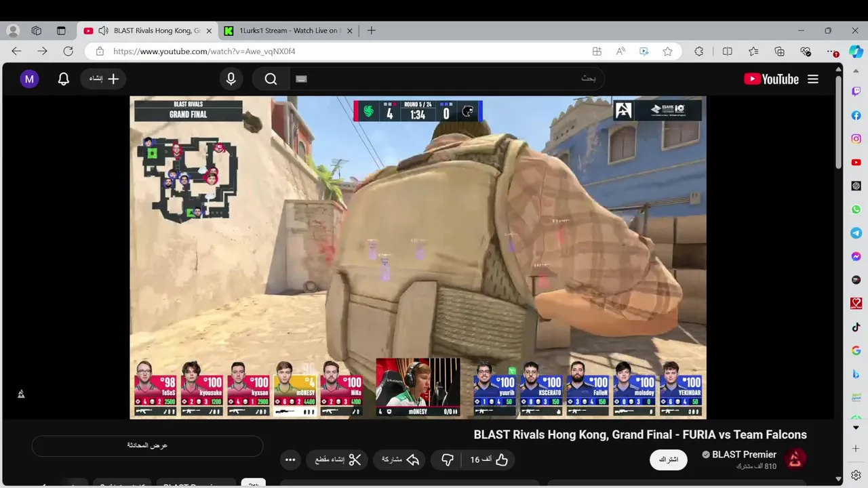Viewport: 868px width, 488px height.
Task: Add a sidebar app with plus
Action: pyautogui.click(x=856, y=449)
